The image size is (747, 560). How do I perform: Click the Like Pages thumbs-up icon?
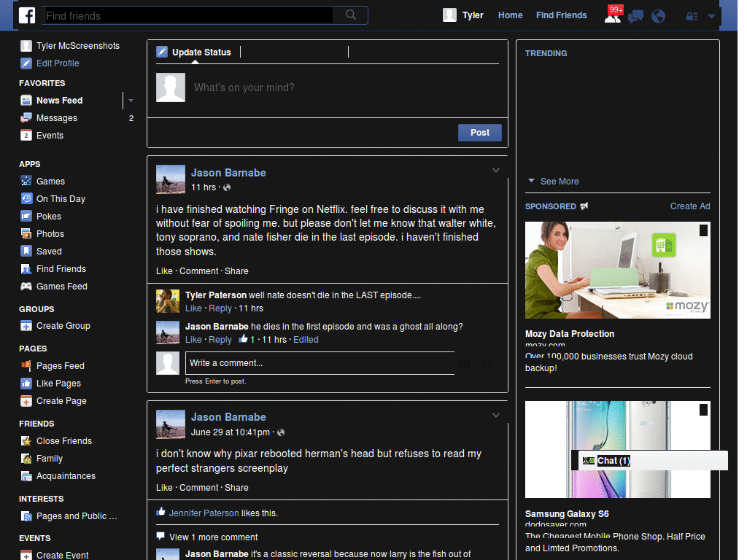point(26,384)
